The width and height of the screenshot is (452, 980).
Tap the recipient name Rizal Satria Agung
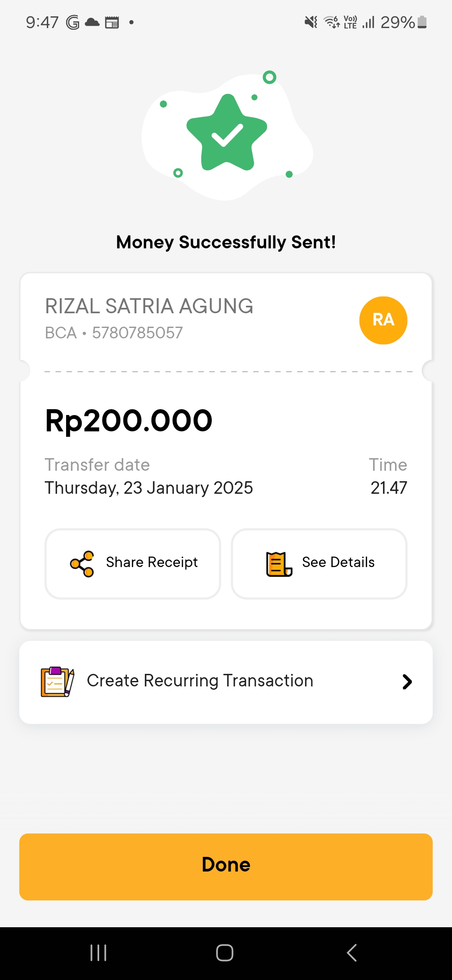(149, 306)
